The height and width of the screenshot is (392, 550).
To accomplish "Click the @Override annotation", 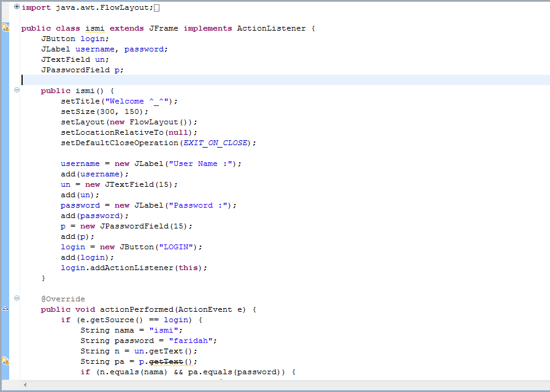I will (61, 298).
